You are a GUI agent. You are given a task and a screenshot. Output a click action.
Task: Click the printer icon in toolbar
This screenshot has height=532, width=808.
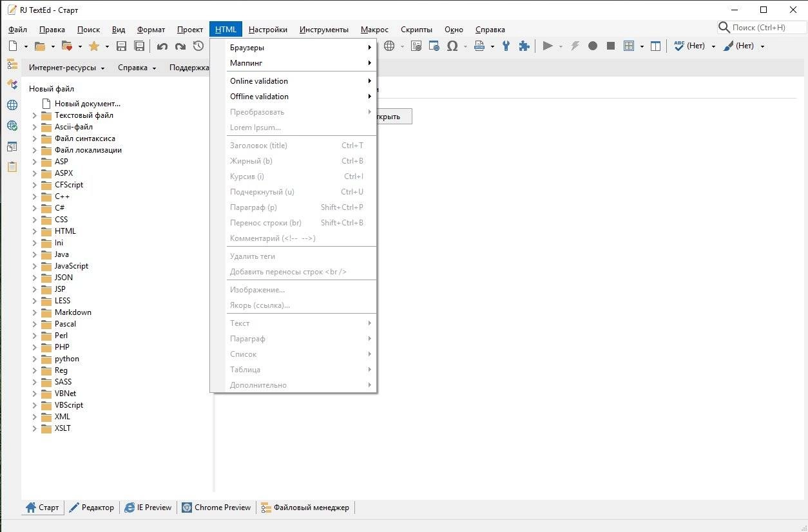[479, 46]
